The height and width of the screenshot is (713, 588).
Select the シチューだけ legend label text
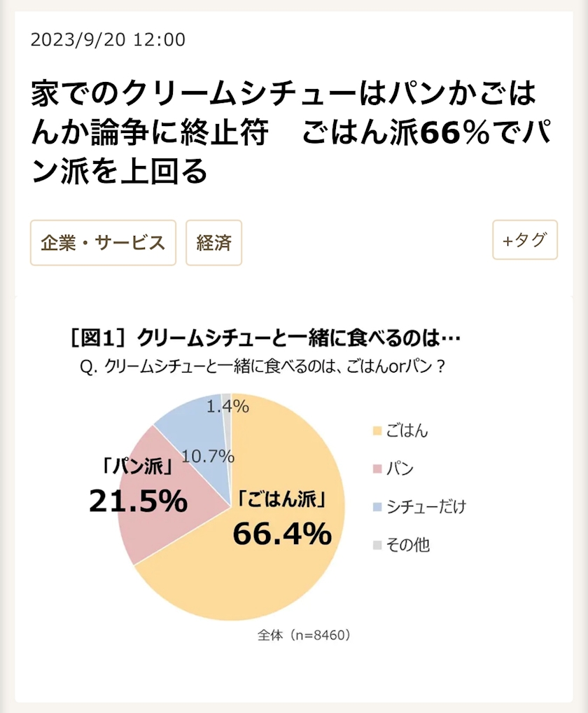click(426, 506)
